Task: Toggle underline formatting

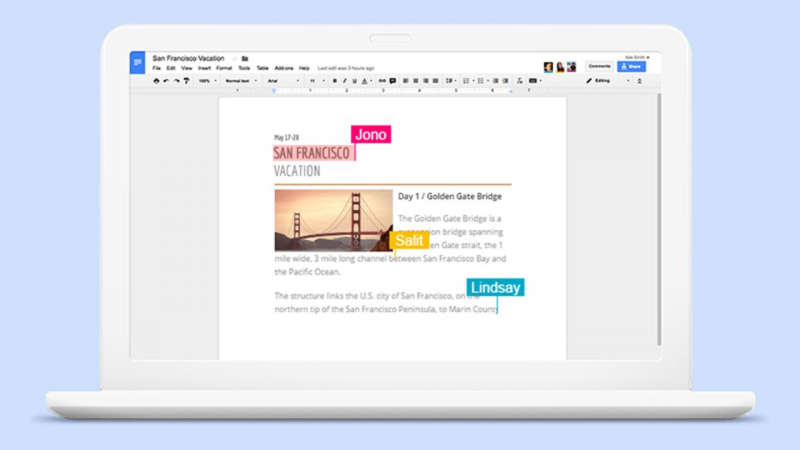Action: [355, 81]
